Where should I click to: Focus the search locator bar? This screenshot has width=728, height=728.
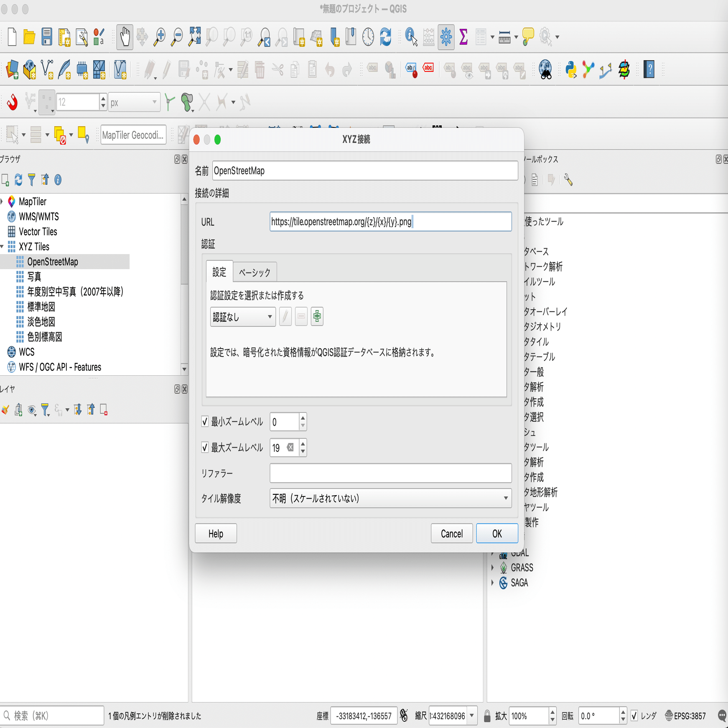click(x=52, y=716)
